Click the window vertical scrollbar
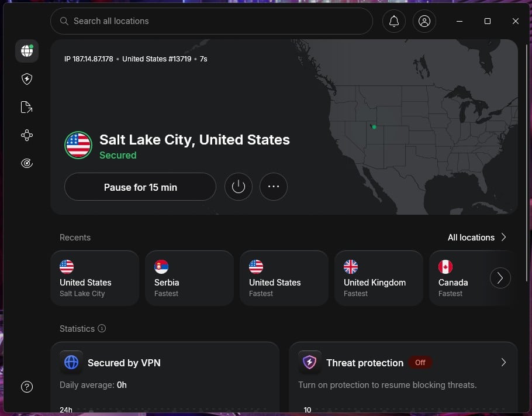The width and height of the screenshot is (532, 416). tap(527, 163)
